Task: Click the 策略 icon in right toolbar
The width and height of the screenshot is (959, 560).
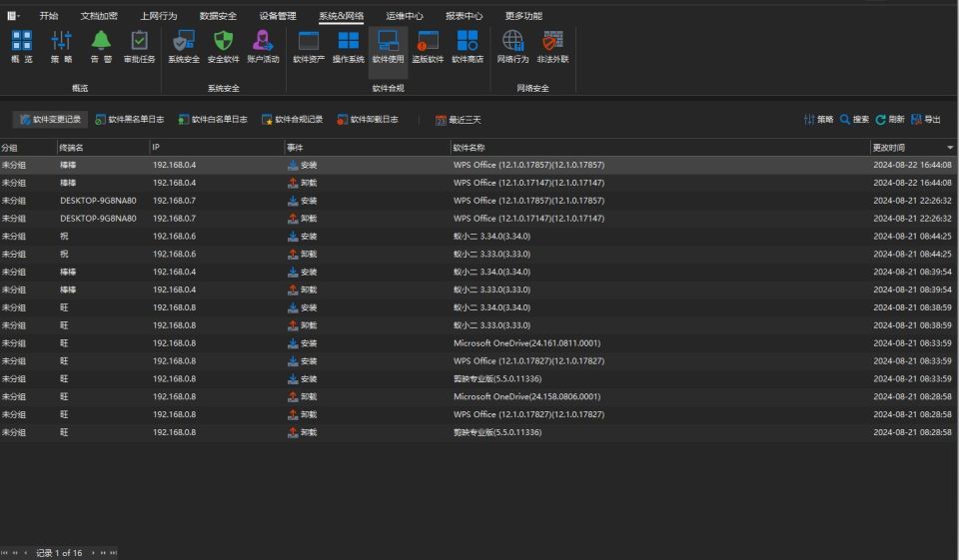Action: point(809,120)
